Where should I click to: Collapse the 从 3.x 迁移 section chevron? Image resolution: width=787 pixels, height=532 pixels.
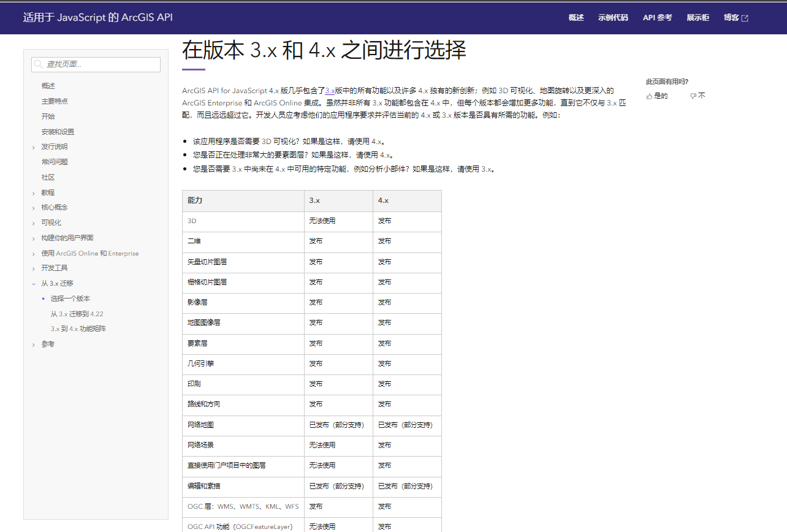pyautogui.click(x=34, y=284)
